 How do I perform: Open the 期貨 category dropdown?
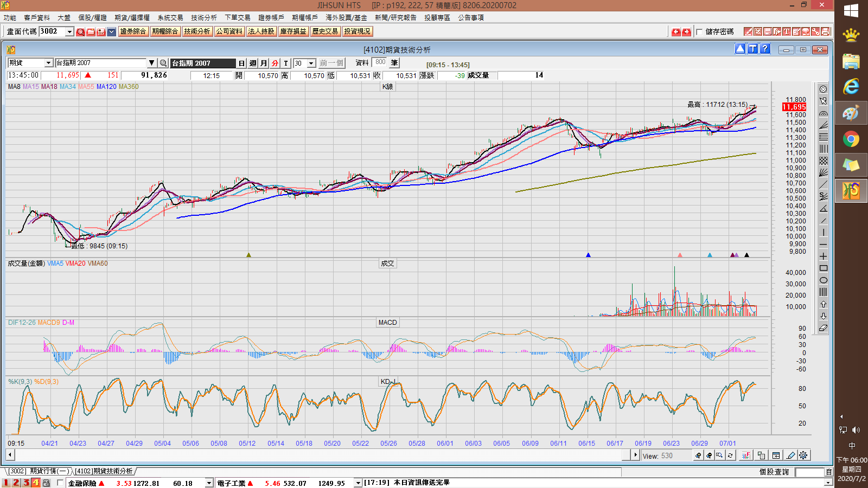(48, 63)
